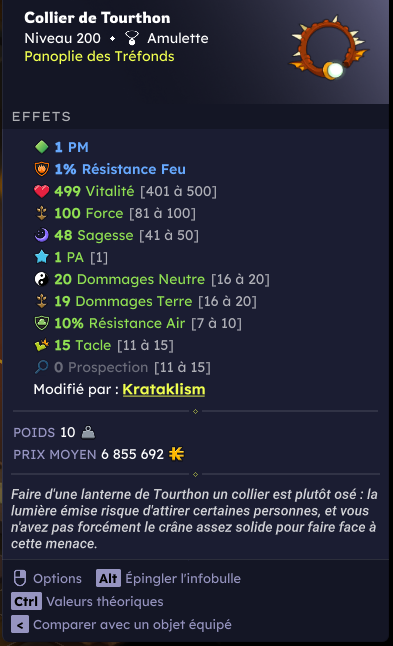Image resolution: width=393 pixels, height=646 pixels.
Task: Click the Prospection magnifier icon
Action: (42, 367)
